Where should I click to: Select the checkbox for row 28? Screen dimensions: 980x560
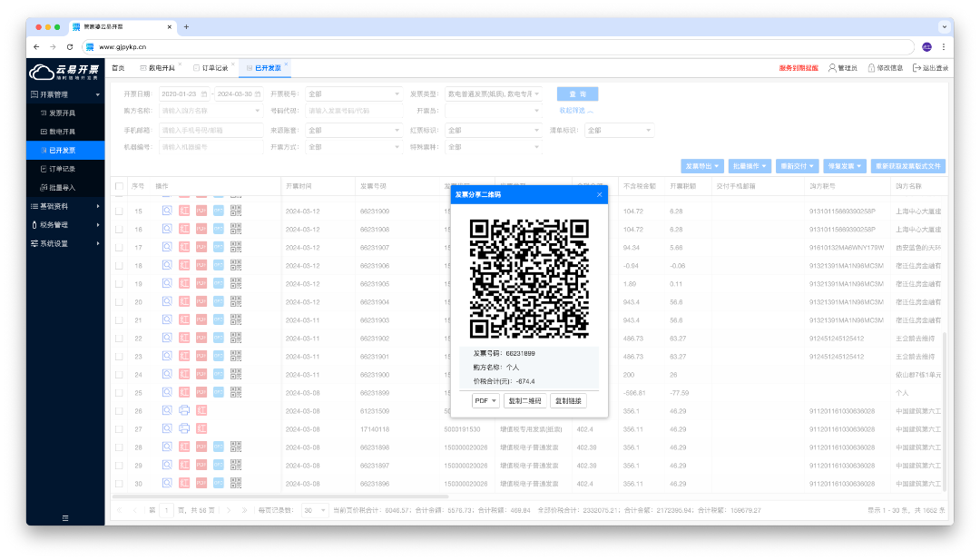(x=120, y=447)
